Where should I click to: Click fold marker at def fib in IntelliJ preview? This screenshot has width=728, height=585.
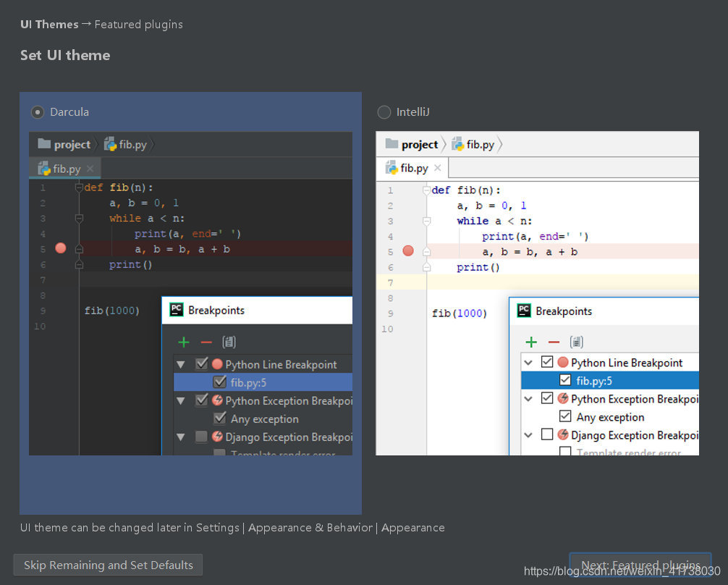click(426, 190)
